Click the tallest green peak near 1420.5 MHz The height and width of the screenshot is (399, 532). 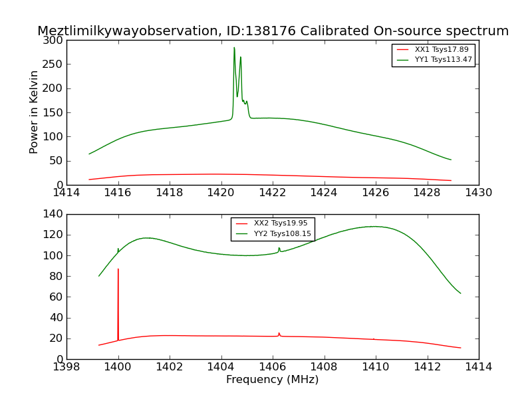click(234, 49)
